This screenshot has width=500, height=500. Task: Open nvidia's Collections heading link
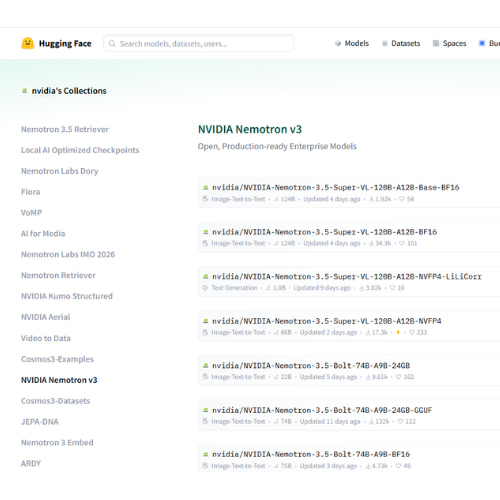point(69,91)
